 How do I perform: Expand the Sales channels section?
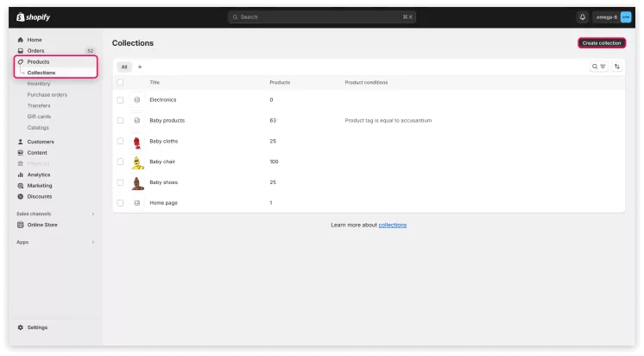point(93,213)
